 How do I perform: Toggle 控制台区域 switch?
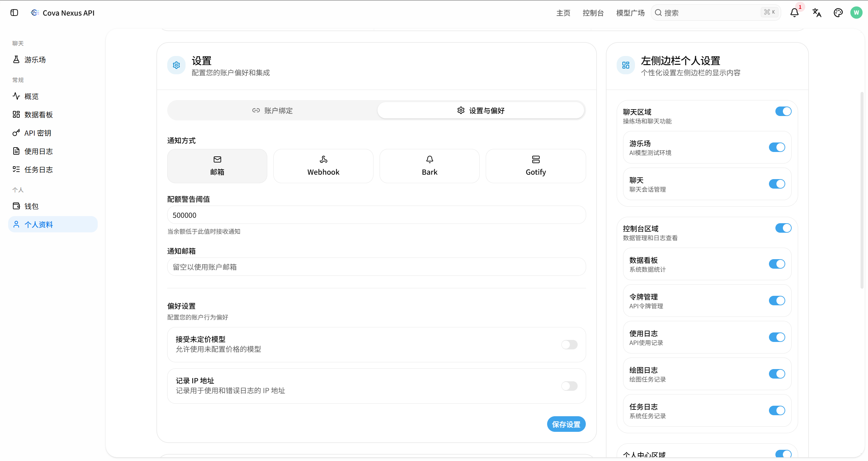[784, 228]
